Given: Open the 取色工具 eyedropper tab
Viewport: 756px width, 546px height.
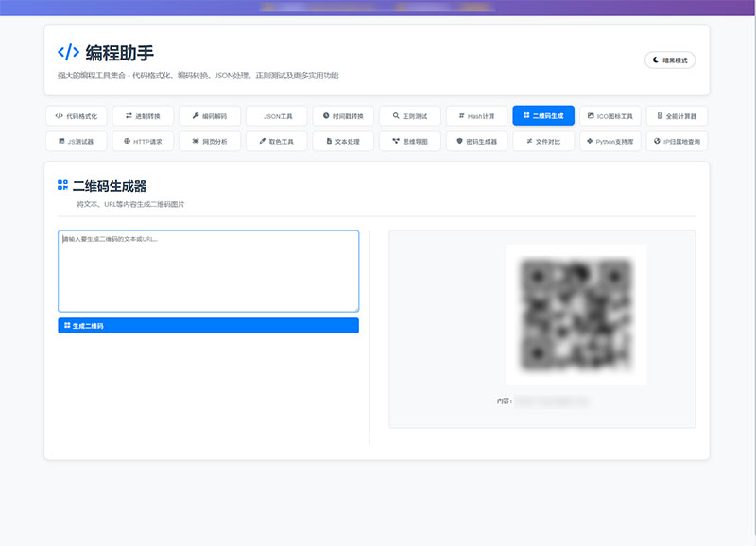Looking at the screenshot, I should 276,141.
